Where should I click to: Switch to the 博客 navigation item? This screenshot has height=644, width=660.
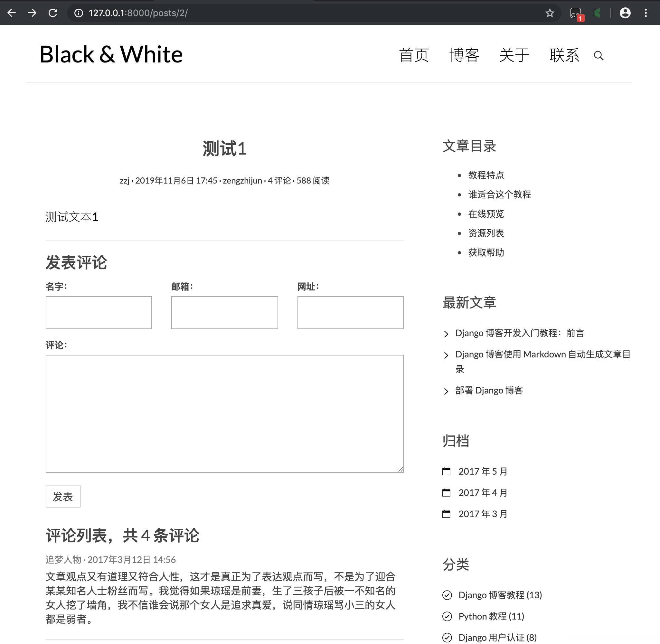point(465,55)
